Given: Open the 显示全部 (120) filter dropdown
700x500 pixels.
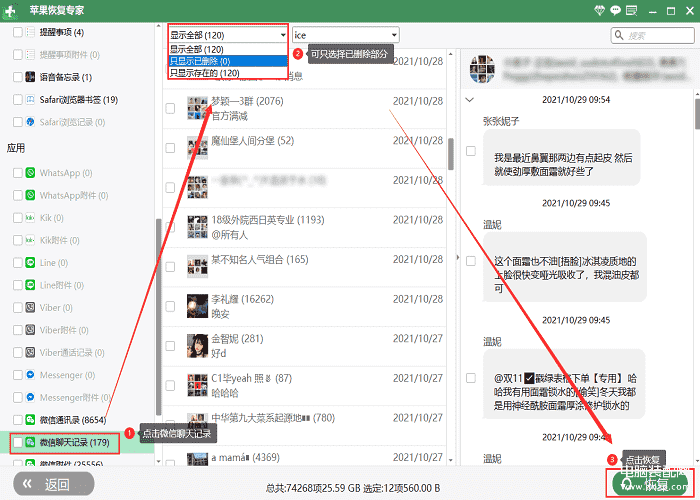Looking at the screenshot, I should coord(228,35).
